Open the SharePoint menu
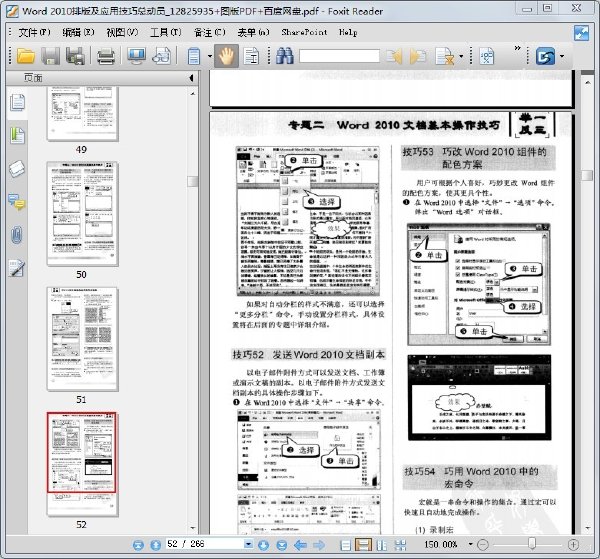Screen dimensions: 600x559 304,33
